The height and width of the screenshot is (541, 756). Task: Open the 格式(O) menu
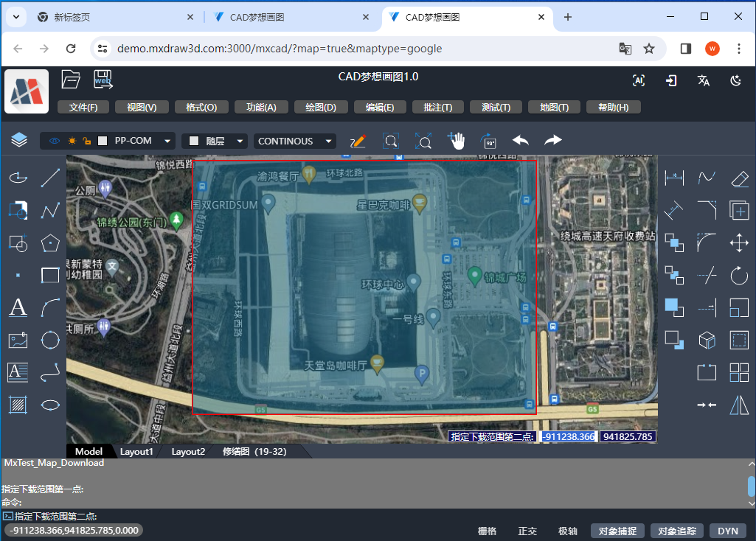pyautogui.click(x=201, y=107)
